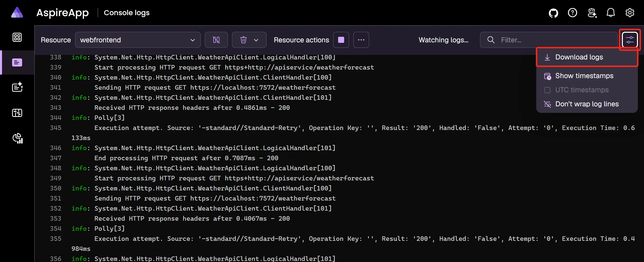The height and width of the screenshot is (262, 644).
Task: Enable the UTC timestamps checkbox
Action: 547,90
